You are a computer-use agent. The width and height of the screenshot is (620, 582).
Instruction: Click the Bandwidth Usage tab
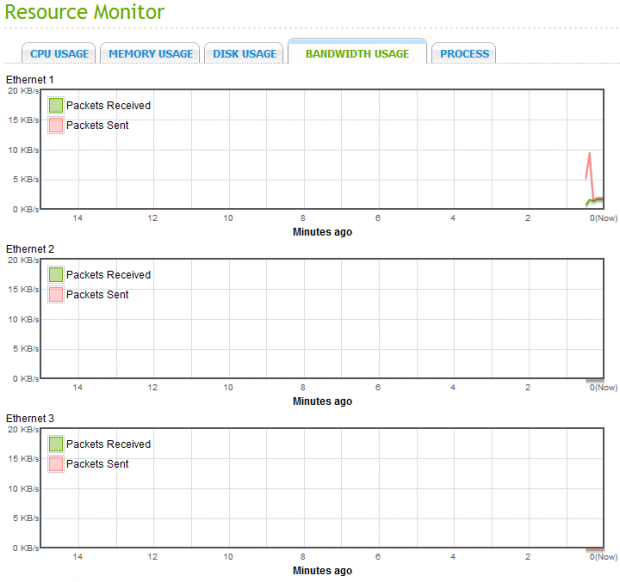coord(357,52)
